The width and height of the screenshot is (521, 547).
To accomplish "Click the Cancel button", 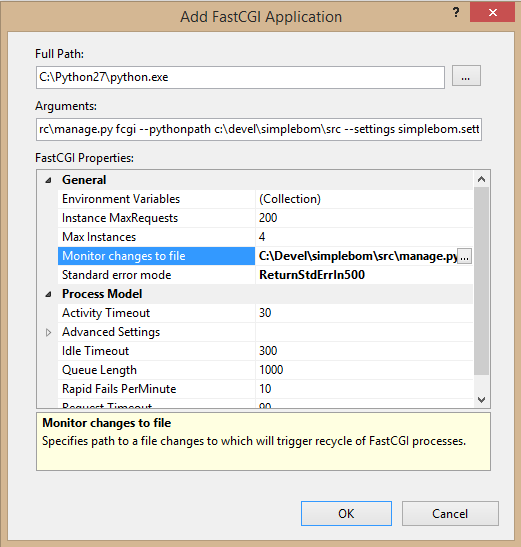I will pyautogui.click(x=450, y=514).
